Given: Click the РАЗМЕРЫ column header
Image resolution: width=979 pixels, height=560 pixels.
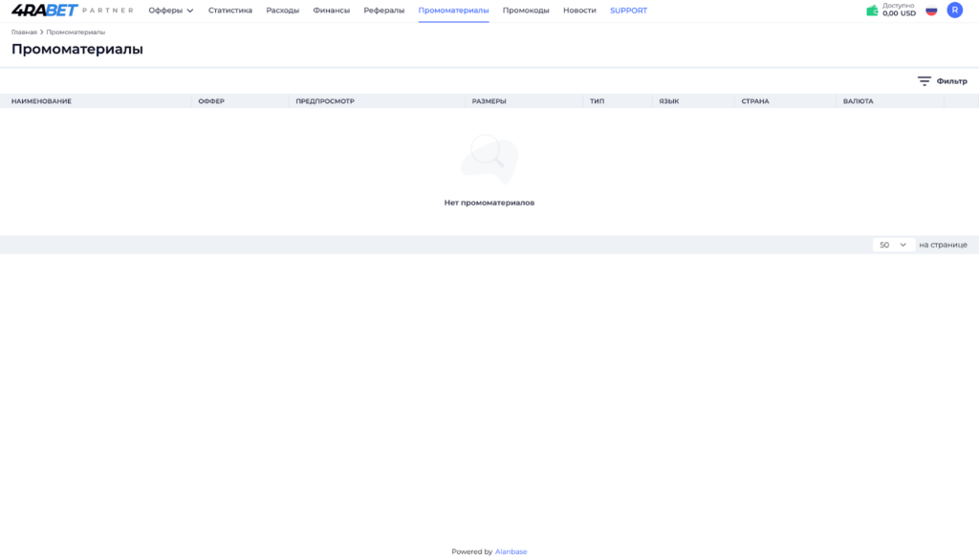Looking at the screenshot, I should click(x=489, y=101).
